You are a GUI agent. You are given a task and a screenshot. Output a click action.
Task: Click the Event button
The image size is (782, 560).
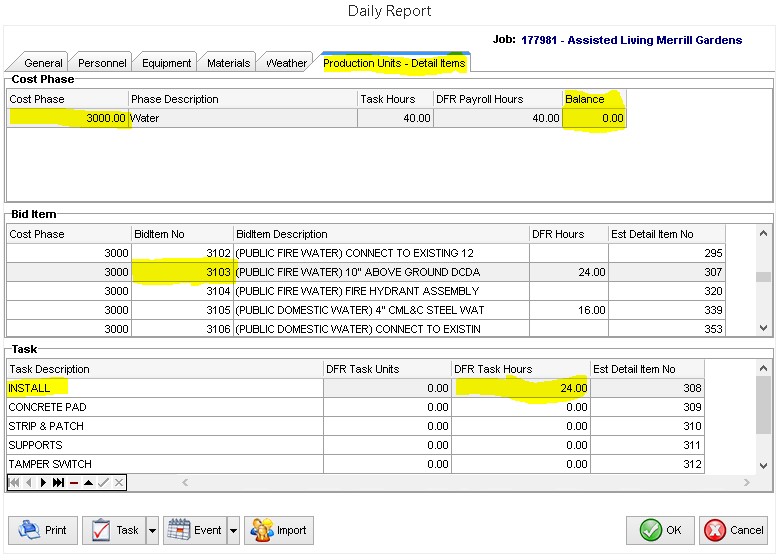196,530
